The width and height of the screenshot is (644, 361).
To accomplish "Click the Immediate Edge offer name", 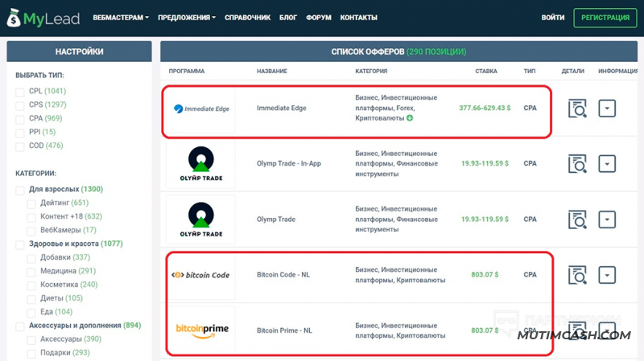I will [281, 108].
